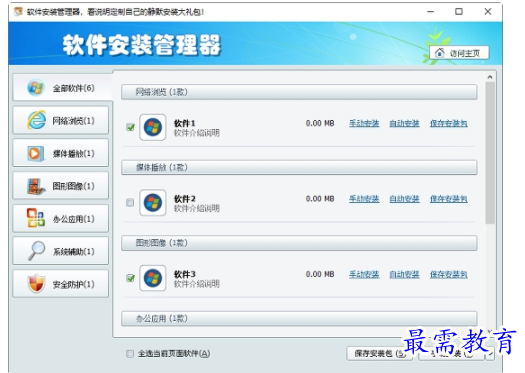The width and height of the screenshot is (525, 373).
Task: Click 手动安装 link for 软件2
Action: 364,199
